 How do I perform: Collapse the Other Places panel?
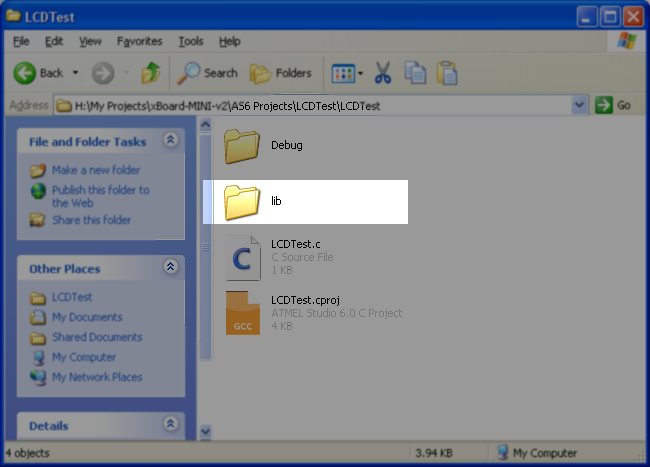pos(170,266)
